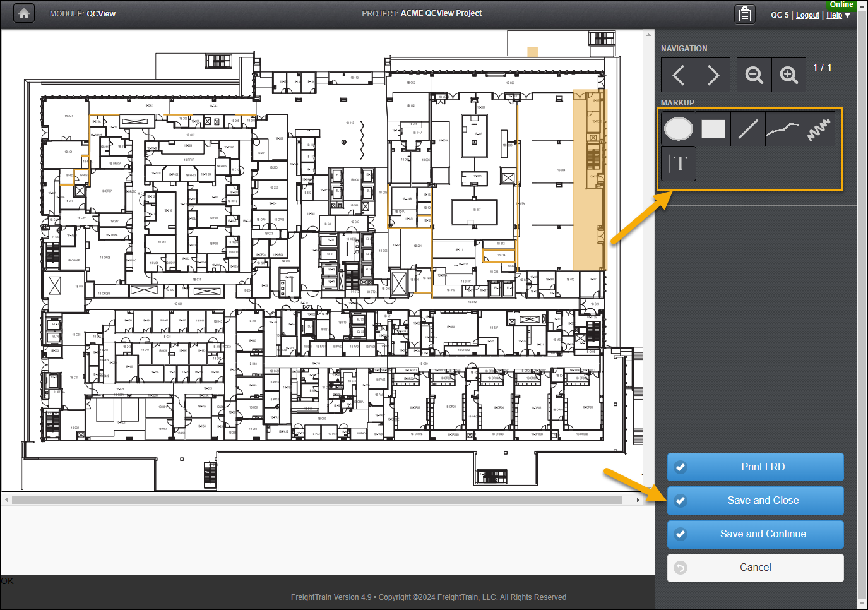Select the polyline markup tool
The height and width of the screenshot is (610, 868).
tap(783, 129)
